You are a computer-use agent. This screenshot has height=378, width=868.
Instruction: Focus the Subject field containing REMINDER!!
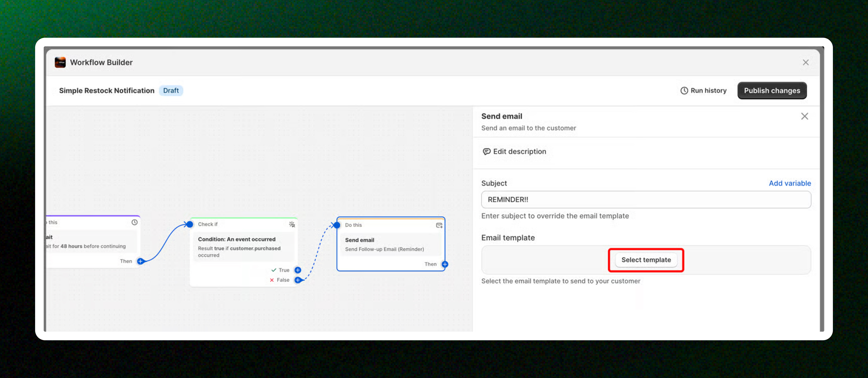pyautogui.click(x=646, y=200)
